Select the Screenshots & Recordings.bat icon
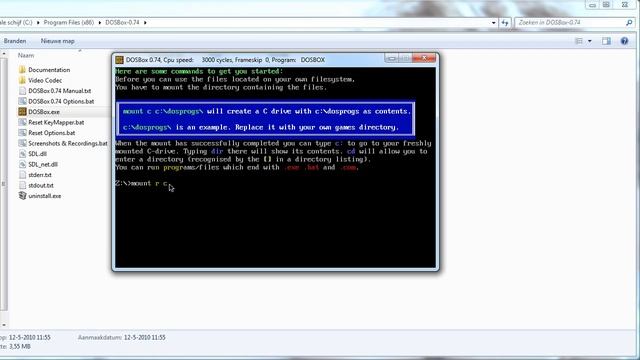Image resolution: width=640 pixels, height=360 pixels. coord(22,143)
